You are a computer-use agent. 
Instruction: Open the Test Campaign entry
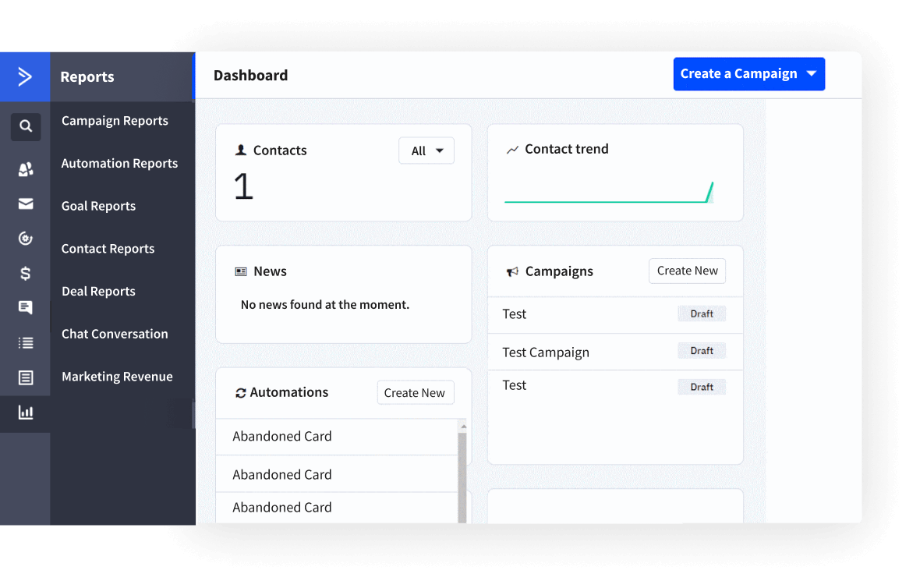(546, 352)
